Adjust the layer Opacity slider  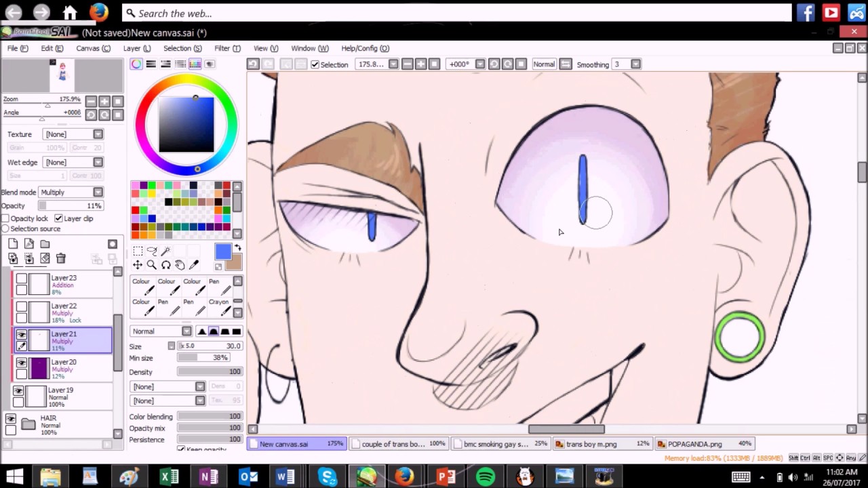tap(71, 206)
